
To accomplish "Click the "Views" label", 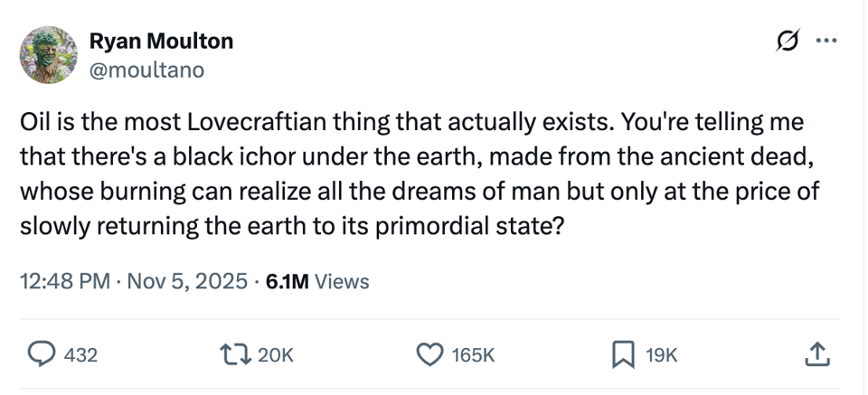I will pos(343,281).
